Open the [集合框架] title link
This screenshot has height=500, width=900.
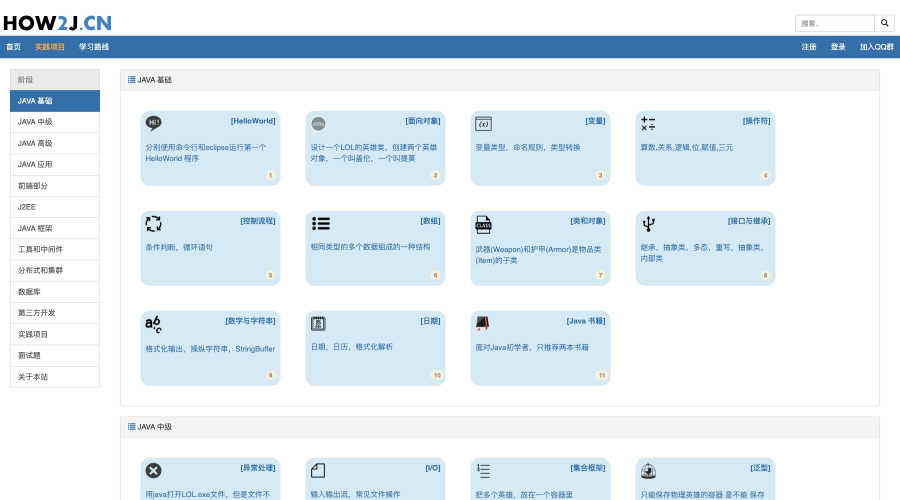[x=588, y=468]
